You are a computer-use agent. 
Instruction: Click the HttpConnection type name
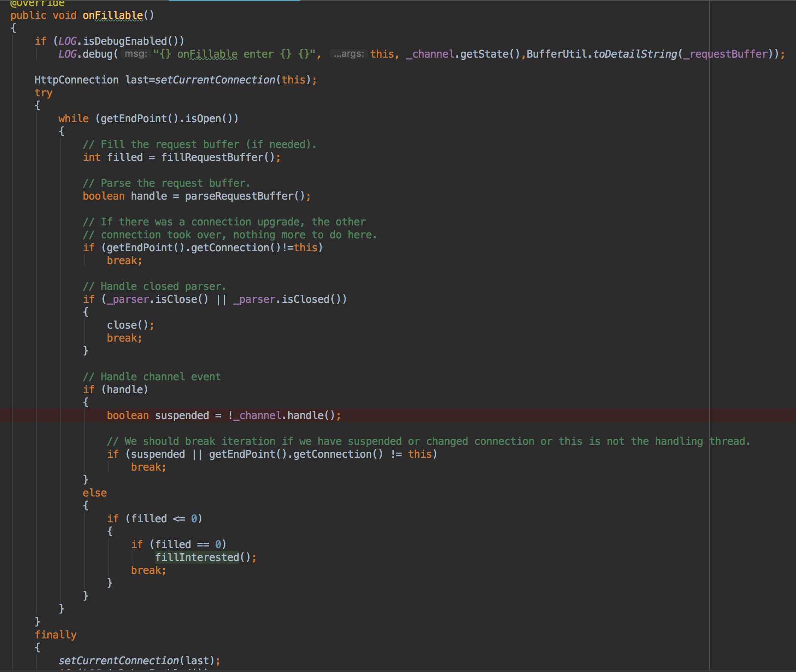pyautogui.click(x=76, y=80)
